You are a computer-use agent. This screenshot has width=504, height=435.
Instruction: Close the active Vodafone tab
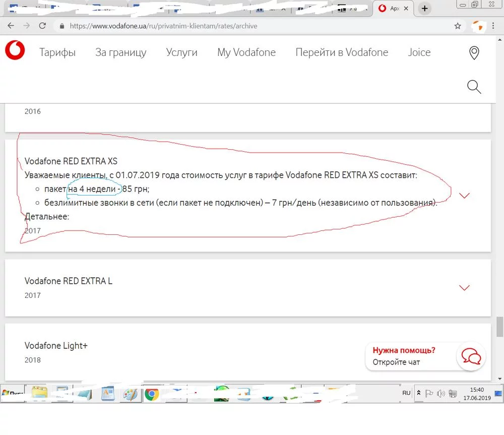(406, 9)
